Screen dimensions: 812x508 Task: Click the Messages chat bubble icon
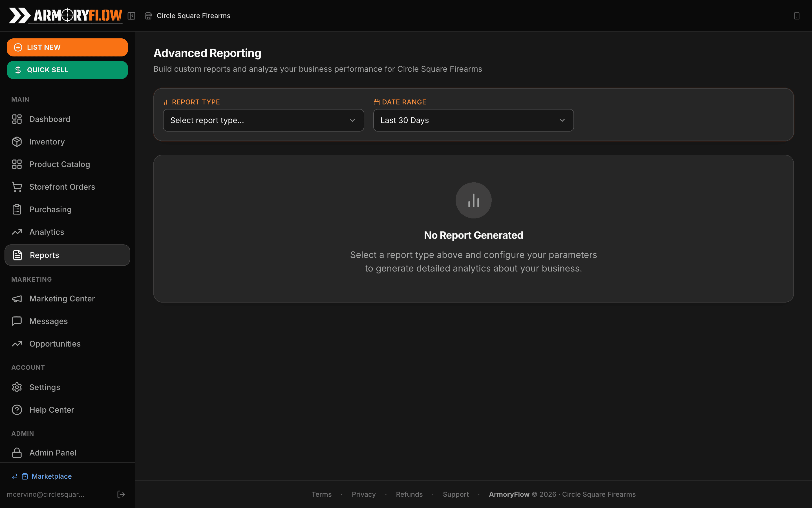17,321
